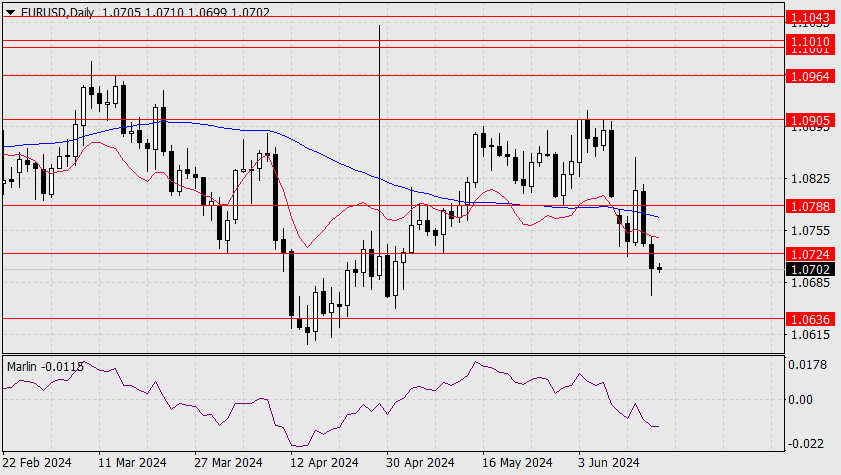Click the 0.00 oscillator scale value
Image resolution: width=841 pixels, height=475 pixels.
(x=800, y=399)
